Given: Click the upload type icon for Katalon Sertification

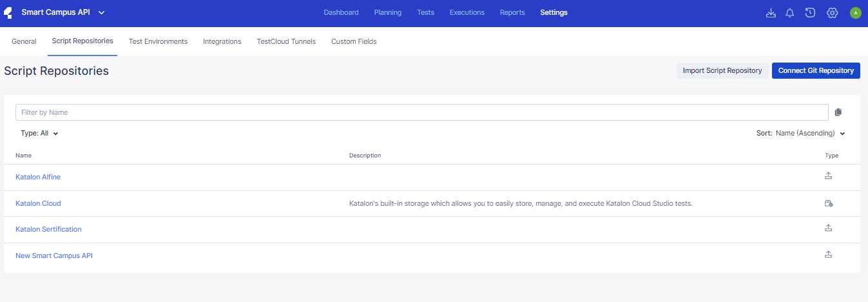Looking at the screenshot, I should pos(829,228).
